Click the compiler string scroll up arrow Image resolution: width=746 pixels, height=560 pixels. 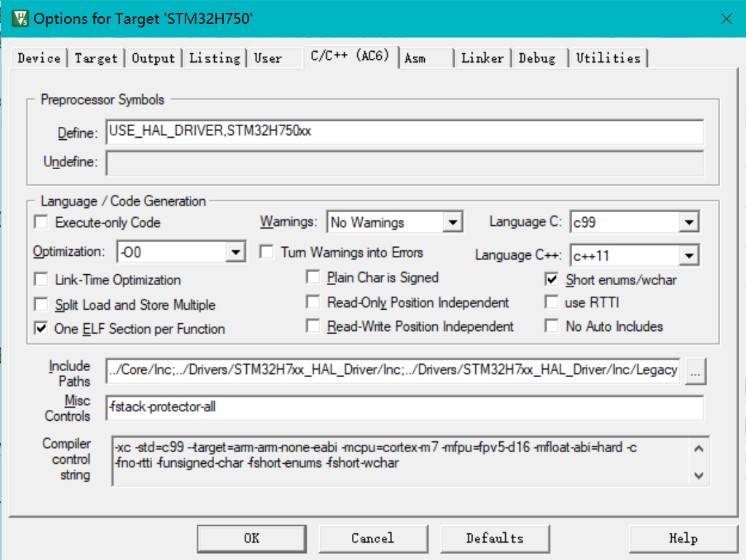tap(699, 448)
